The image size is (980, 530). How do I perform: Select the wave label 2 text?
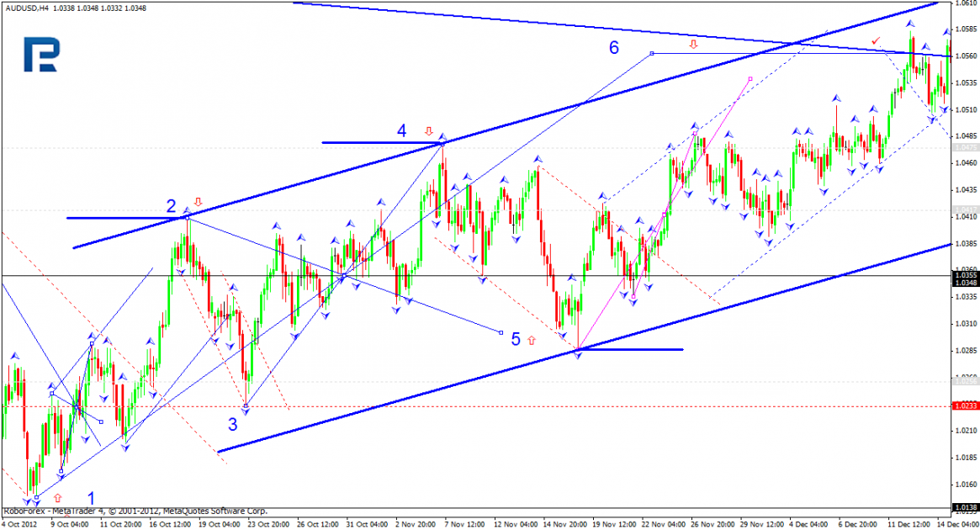click(172, 205)
